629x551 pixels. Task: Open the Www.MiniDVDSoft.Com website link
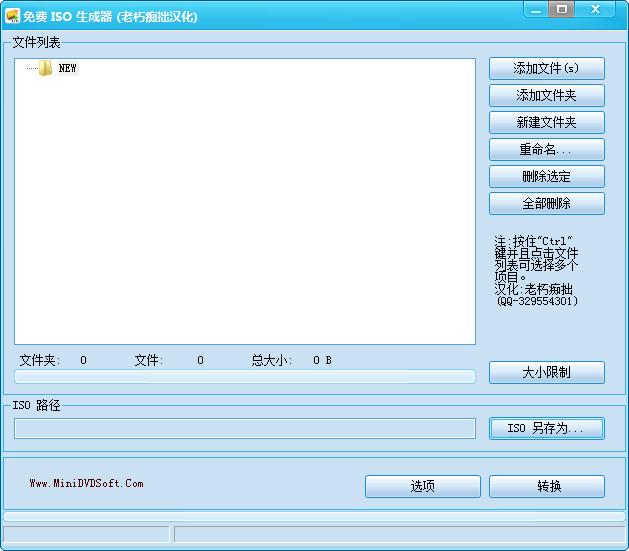tap(86, 484)
